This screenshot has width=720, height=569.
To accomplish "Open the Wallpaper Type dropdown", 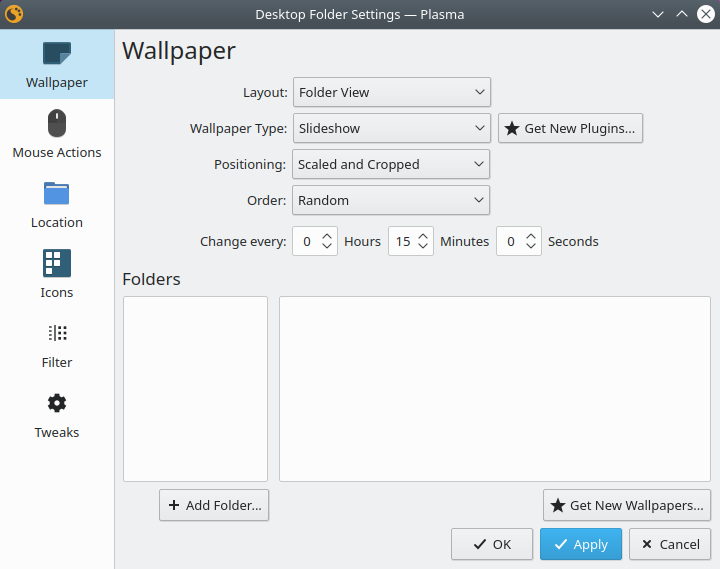I will pyautogui.click(x=391, y=128).
